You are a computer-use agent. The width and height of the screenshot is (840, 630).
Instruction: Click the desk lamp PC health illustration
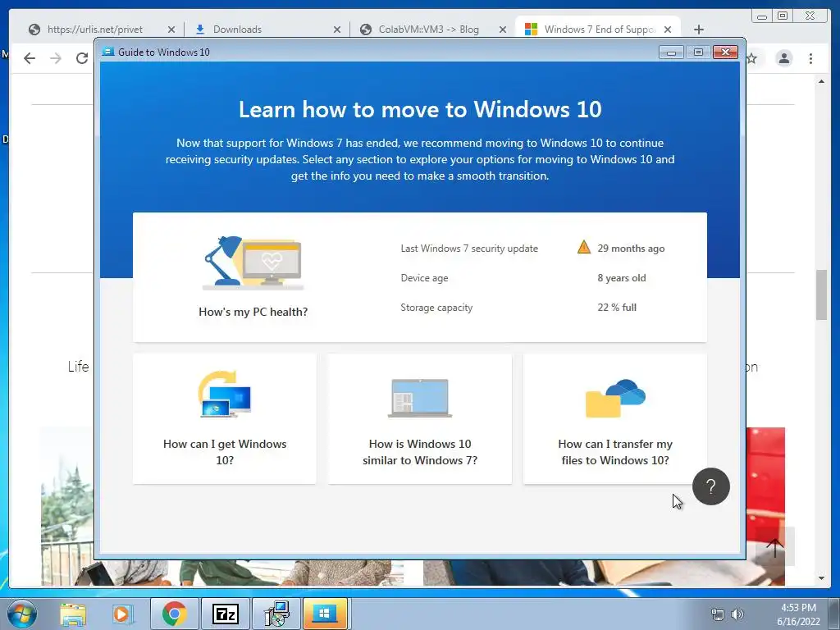tap(253, 263)
